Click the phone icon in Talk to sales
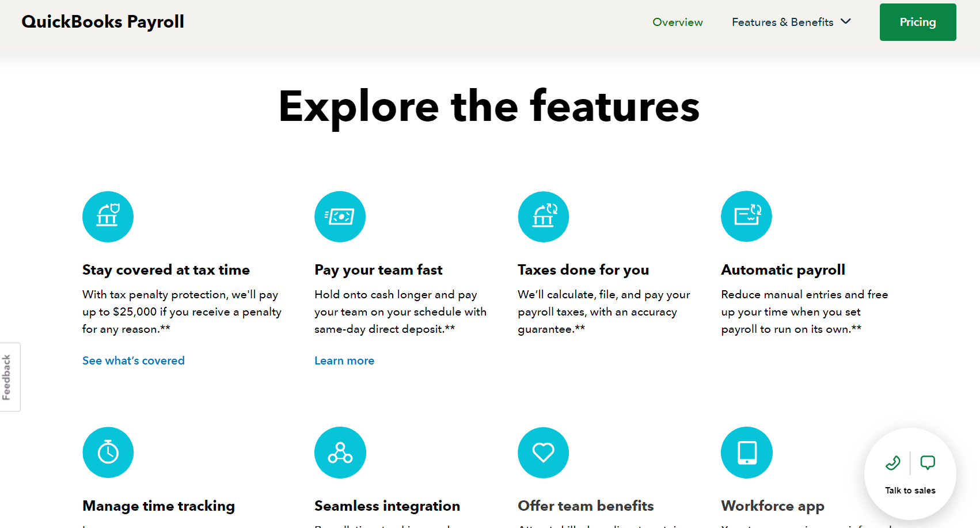Viewport: 980px width, 528px height. click(x=892, y=462)
